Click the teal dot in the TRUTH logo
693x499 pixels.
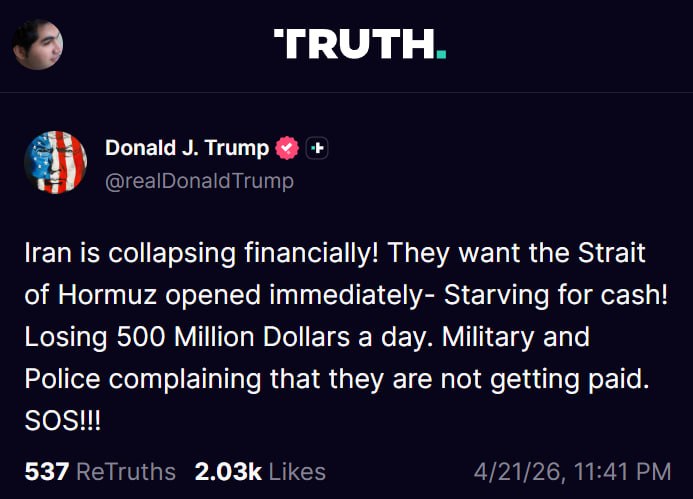click(441, 55)
